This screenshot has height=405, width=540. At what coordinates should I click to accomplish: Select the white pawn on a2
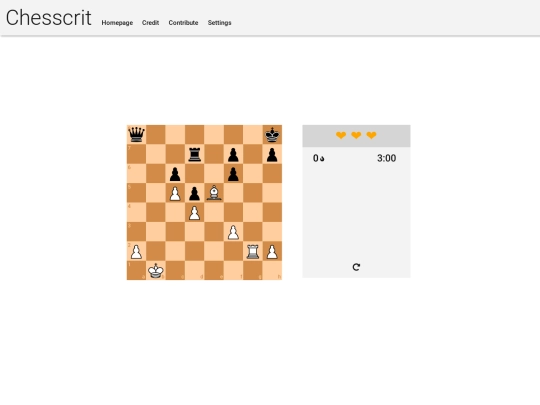coord(136,251)
